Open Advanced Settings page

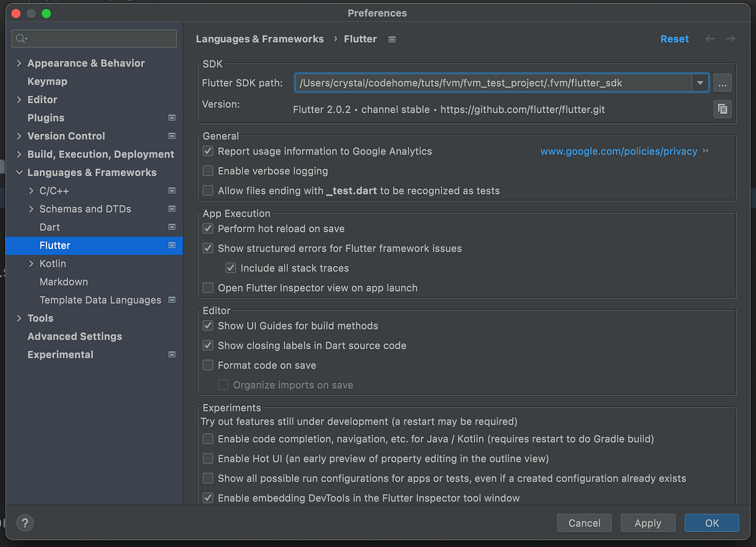click(75, 336)
